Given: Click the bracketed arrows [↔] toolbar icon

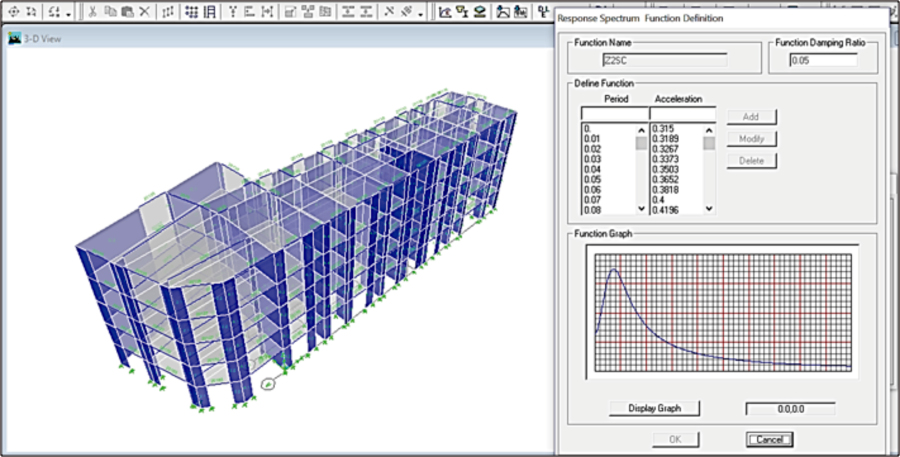Looking at the screenshot, I should (x=267, y=11).
